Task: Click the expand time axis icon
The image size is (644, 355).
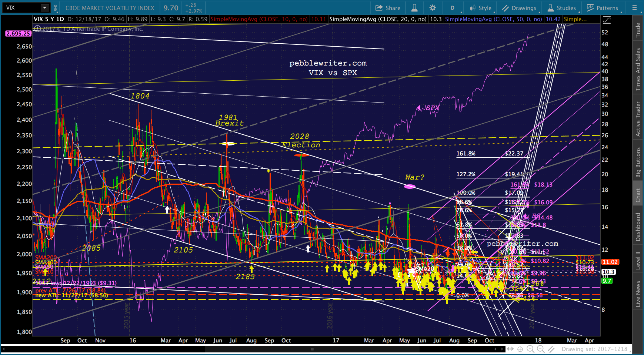Action: click(x=511, y=349)
